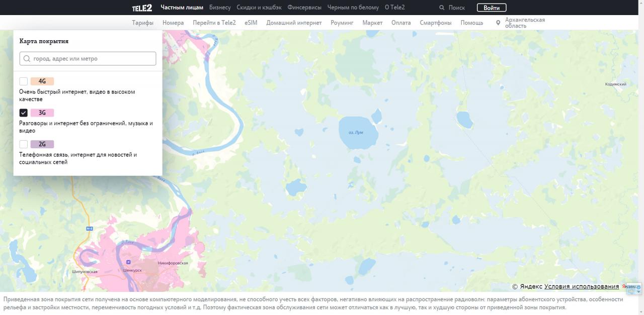The width and height of the screenshot is (644, 315).
Task: Click the Никифоровская label on map
Action: pos(173,263)
